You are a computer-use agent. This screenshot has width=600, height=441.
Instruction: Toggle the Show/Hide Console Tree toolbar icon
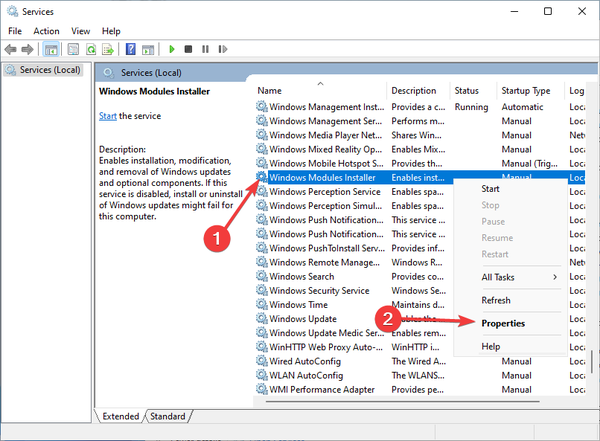click(51, 48)
